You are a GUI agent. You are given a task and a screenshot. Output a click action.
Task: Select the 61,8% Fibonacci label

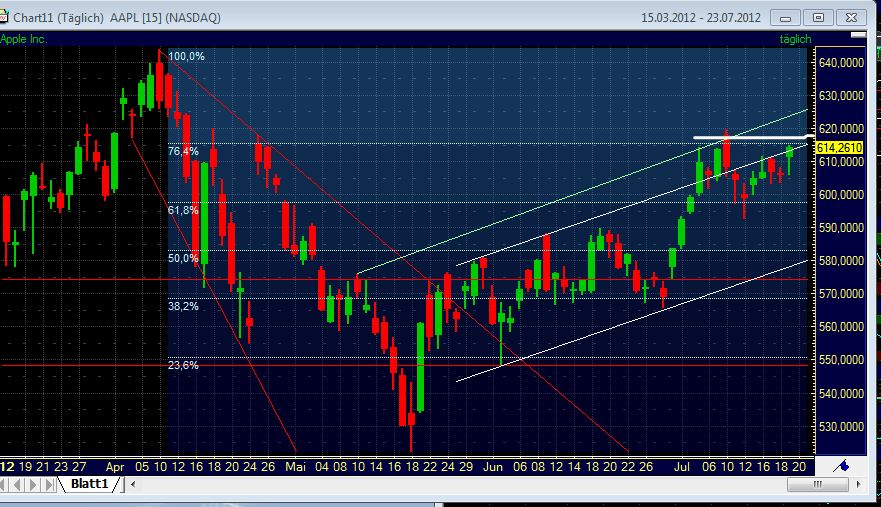click(x=183, y=210)
